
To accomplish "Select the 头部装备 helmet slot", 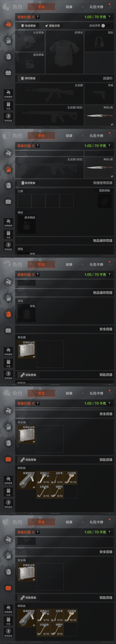I will [30, 41].
